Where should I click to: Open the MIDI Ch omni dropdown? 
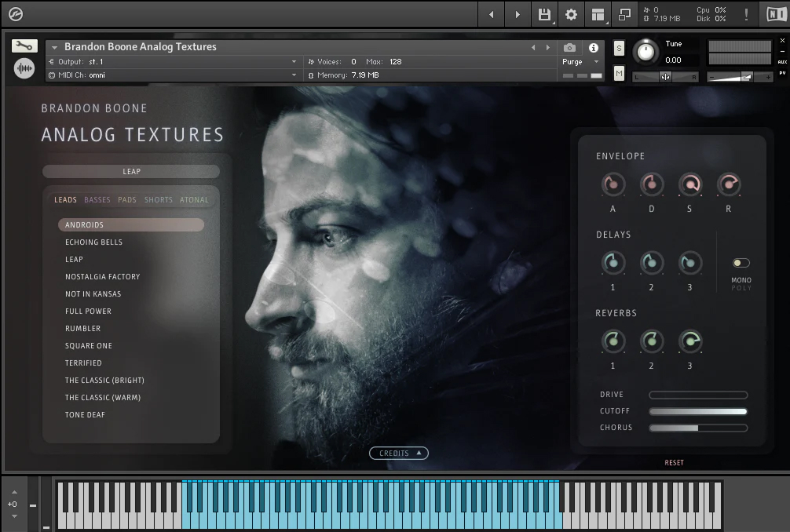coord(173,75)
